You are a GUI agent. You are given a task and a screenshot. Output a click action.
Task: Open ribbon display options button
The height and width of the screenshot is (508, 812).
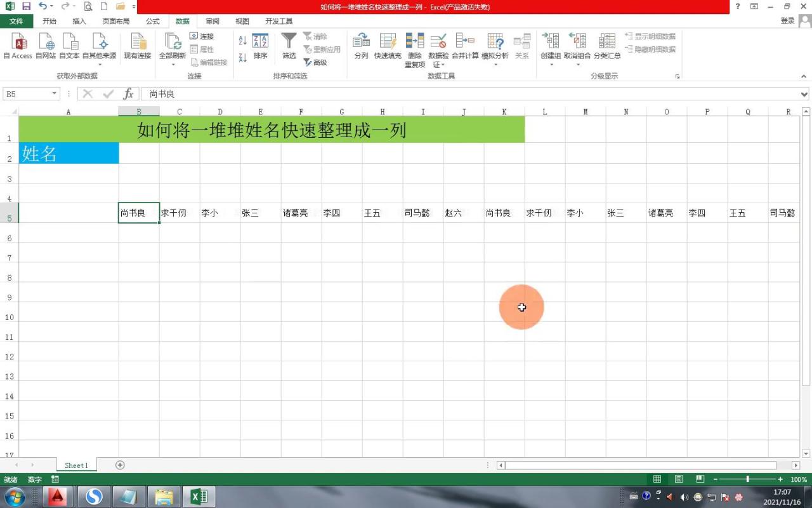point(754,6)
